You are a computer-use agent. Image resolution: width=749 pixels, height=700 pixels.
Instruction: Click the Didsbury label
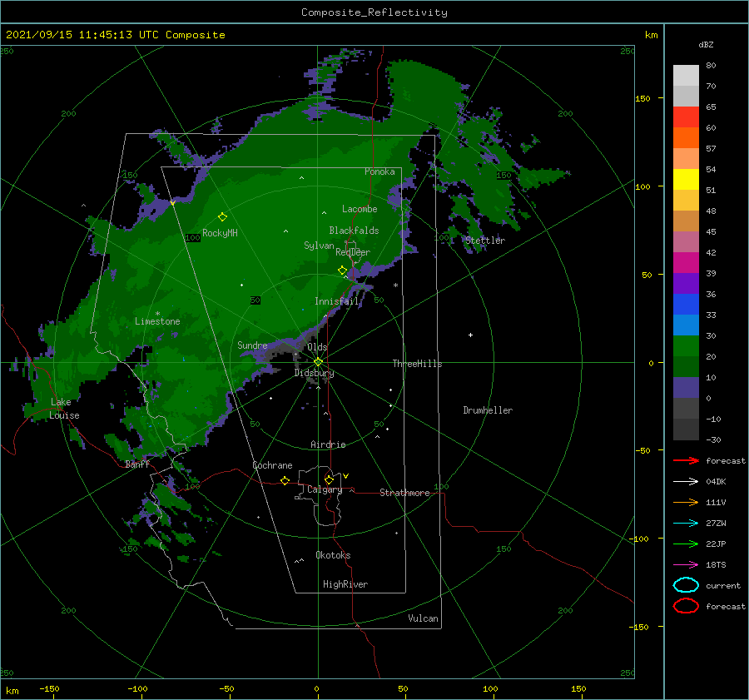tap(314, 373)
